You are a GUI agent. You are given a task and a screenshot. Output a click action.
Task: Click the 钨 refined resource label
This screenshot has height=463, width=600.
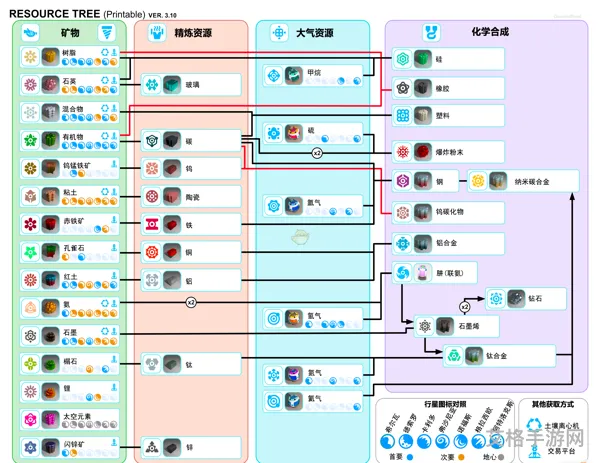(189, 169)
